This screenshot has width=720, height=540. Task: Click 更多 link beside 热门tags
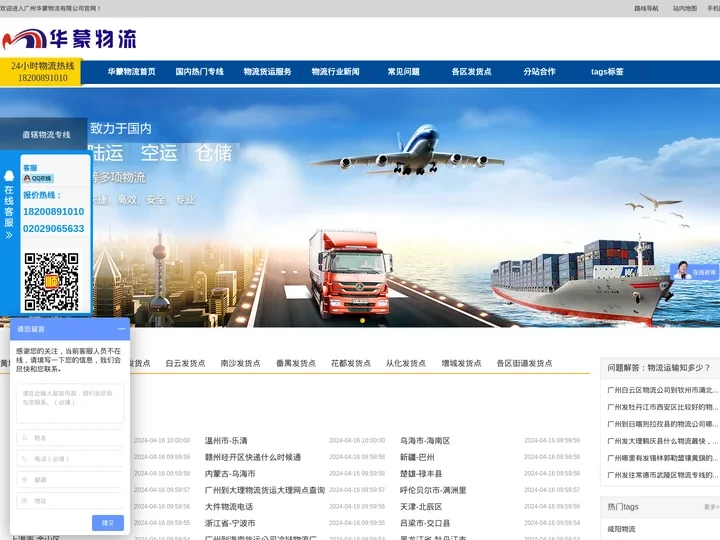tap(711, 507)
